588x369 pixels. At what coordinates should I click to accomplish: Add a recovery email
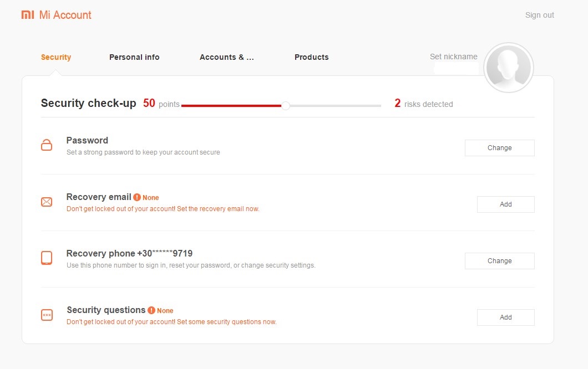click(505, 204)
